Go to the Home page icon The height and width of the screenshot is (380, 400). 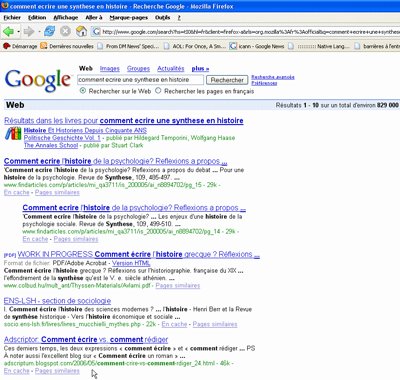point(81,31)
